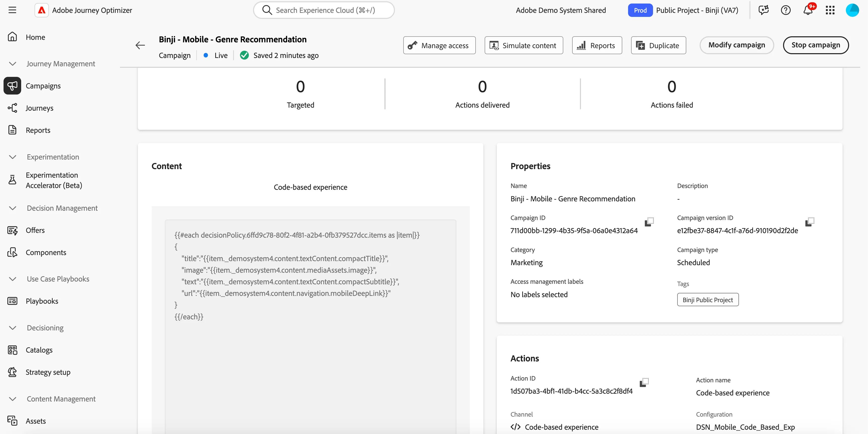Open Offers in the sidebar
Viewport: 868px width, 434px height.
click(35, 230)
